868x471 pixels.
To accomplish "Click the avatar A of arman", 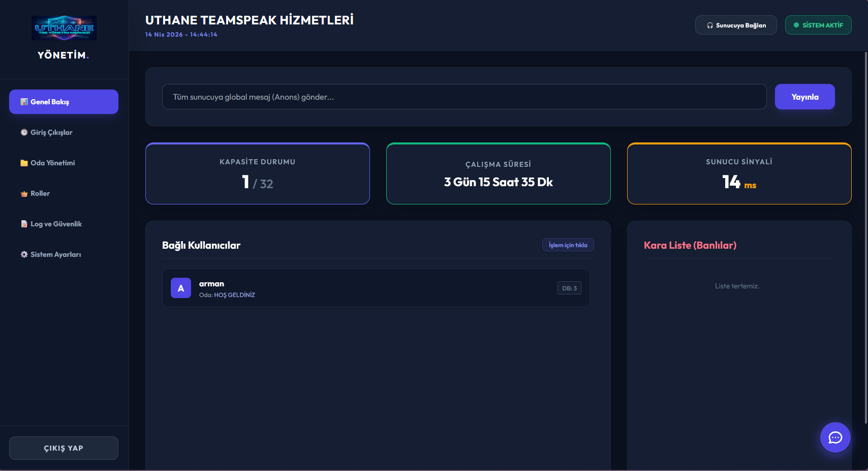I will [x=181, y=288].
